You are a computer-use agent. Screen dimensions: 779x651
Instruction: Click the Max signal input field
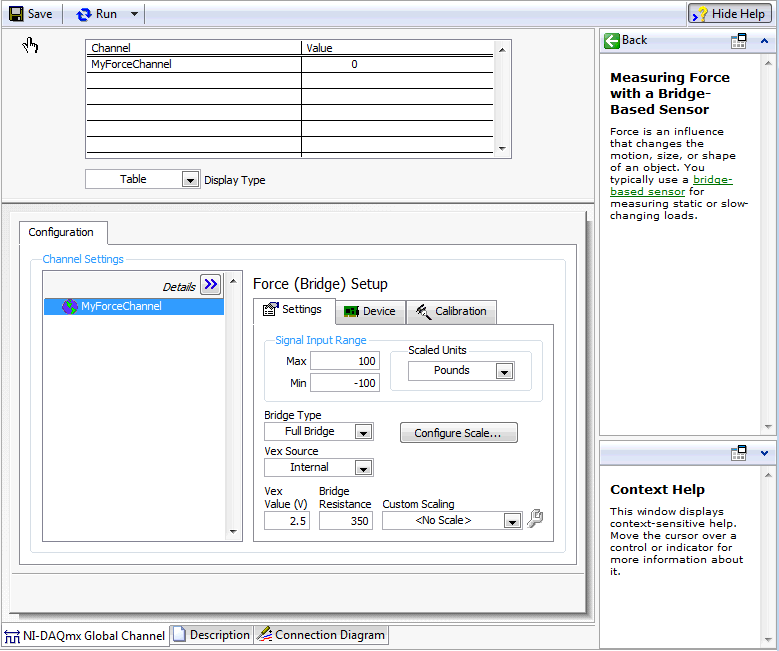click(x=344, y=360)
